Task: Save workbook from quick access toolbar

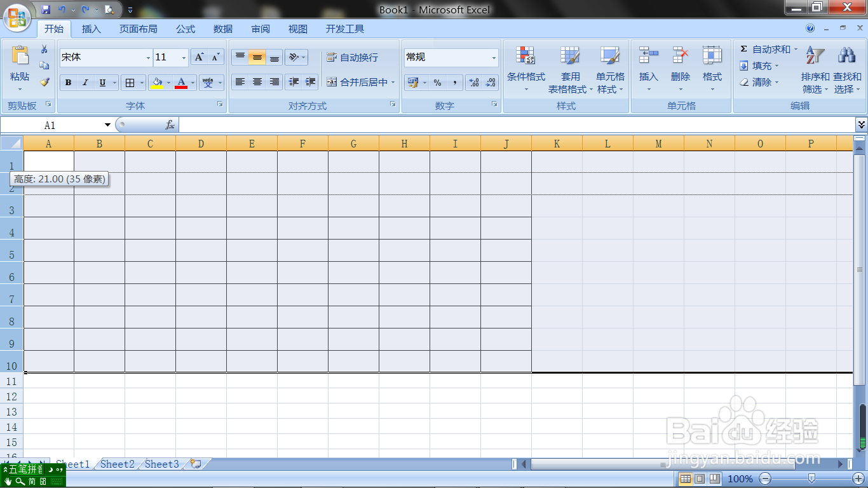Action: (46, 10)
